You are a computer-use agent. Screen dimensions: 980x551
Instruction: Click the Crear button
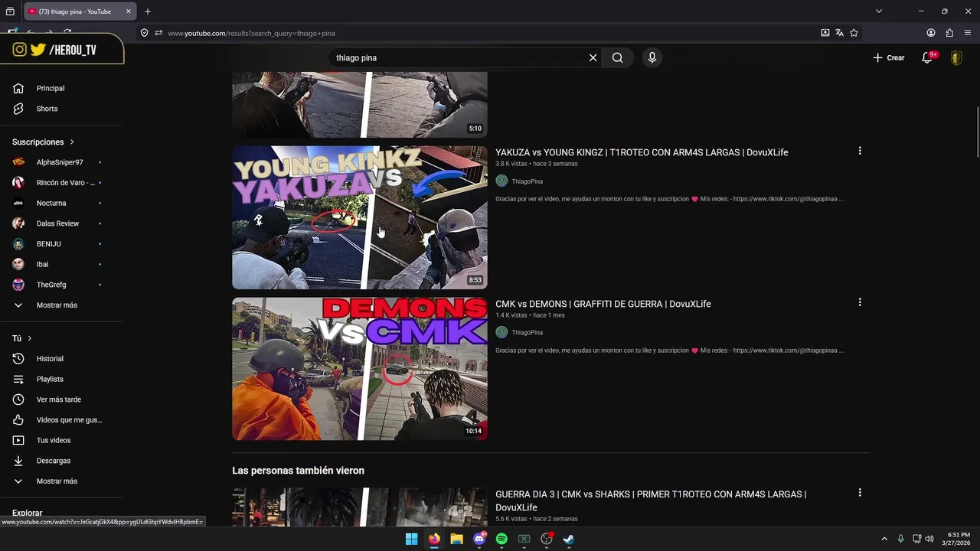point(888,57)
